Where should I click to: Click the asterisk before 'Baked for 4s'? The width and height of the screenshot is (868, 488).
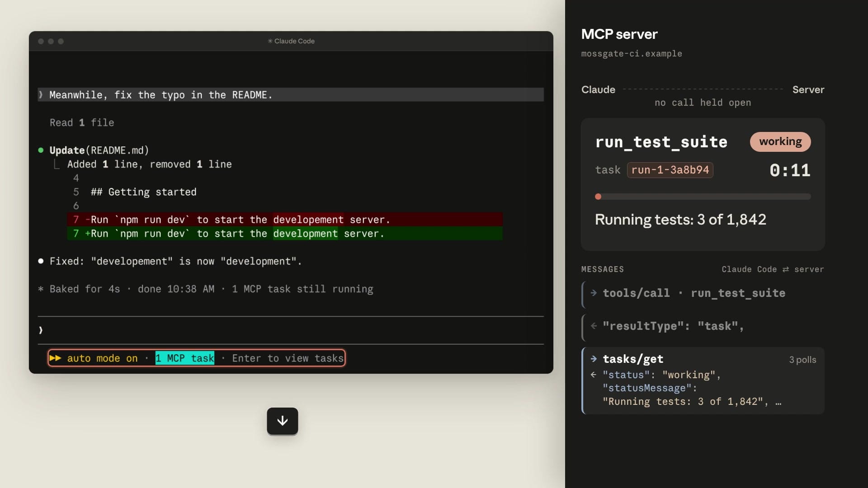tap(41, 289)
